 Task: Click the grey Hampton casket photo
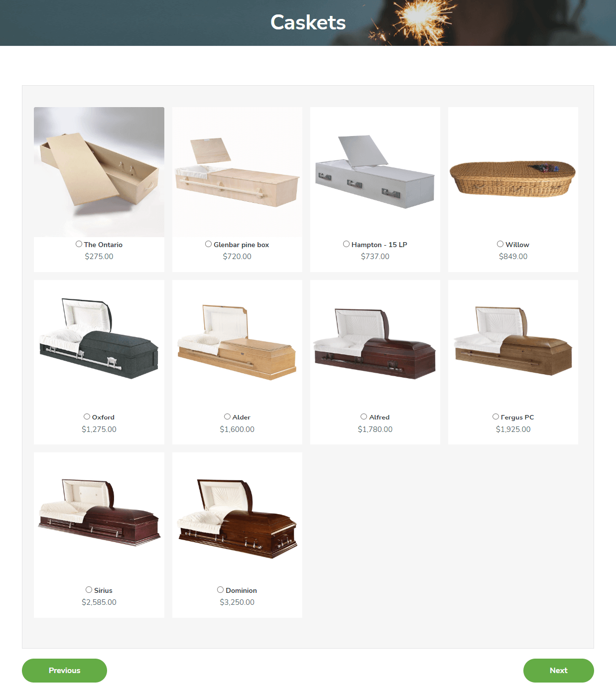click(375, 172)
